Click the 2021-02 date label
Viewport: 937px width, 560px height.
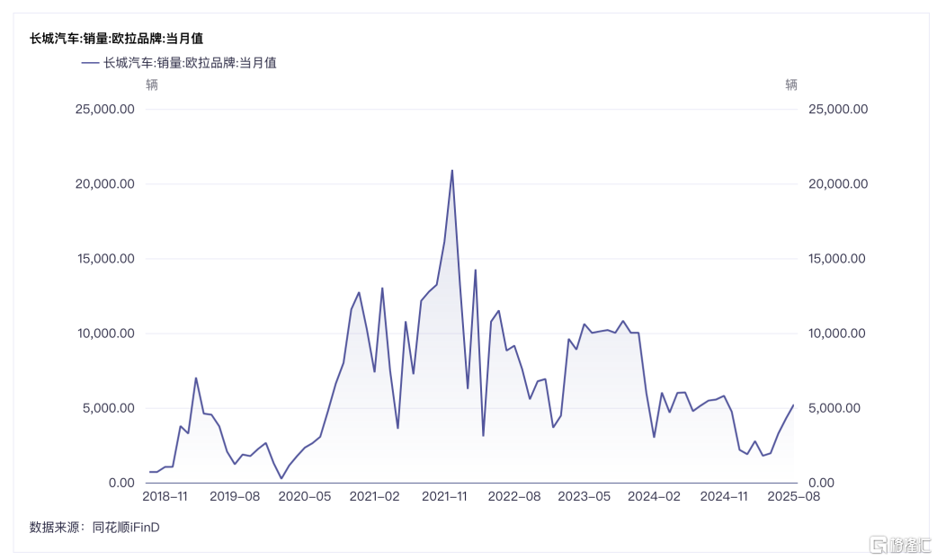(375, 497)
